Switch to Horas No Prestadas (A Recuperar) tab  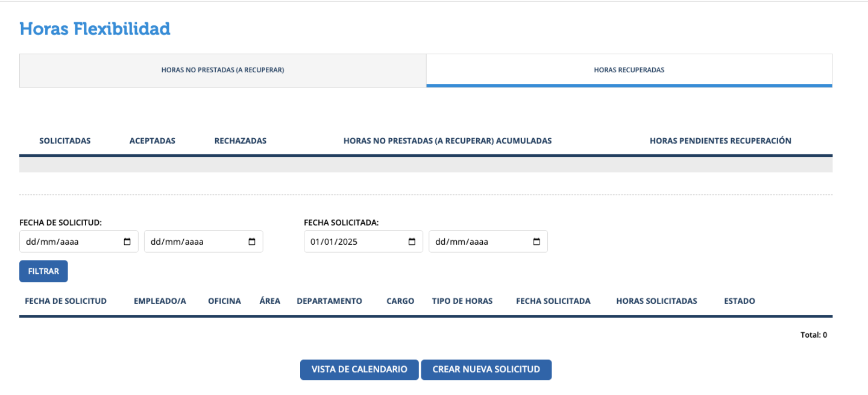click(x=222, y=70)
